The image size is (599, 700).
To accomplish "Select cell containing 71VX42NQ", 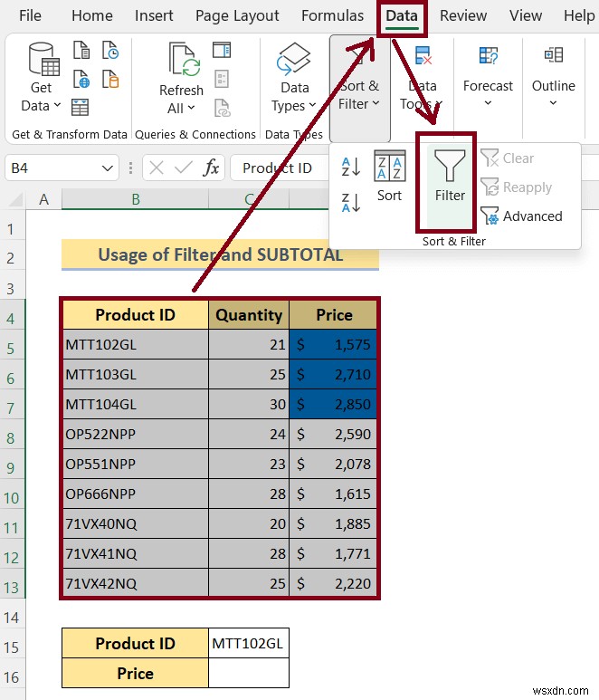I will coord(135,583).
